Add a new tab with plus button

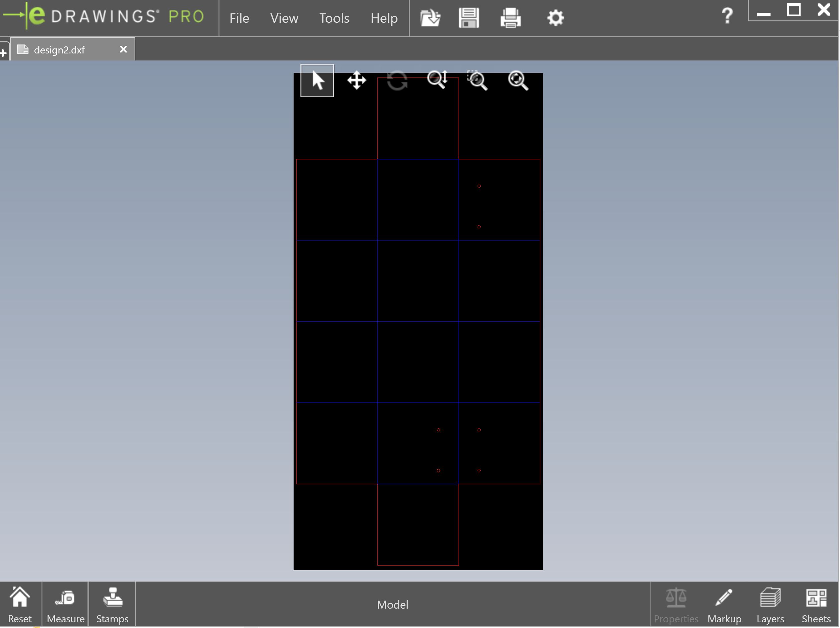point(4,52)
